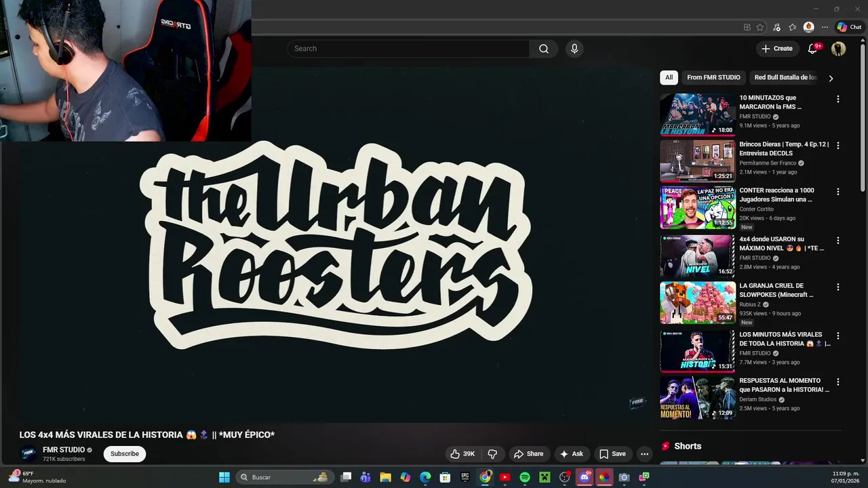Click the taskbar Buscar search box
This screenshot has width=868, height=488.
(x=284, y=477)
